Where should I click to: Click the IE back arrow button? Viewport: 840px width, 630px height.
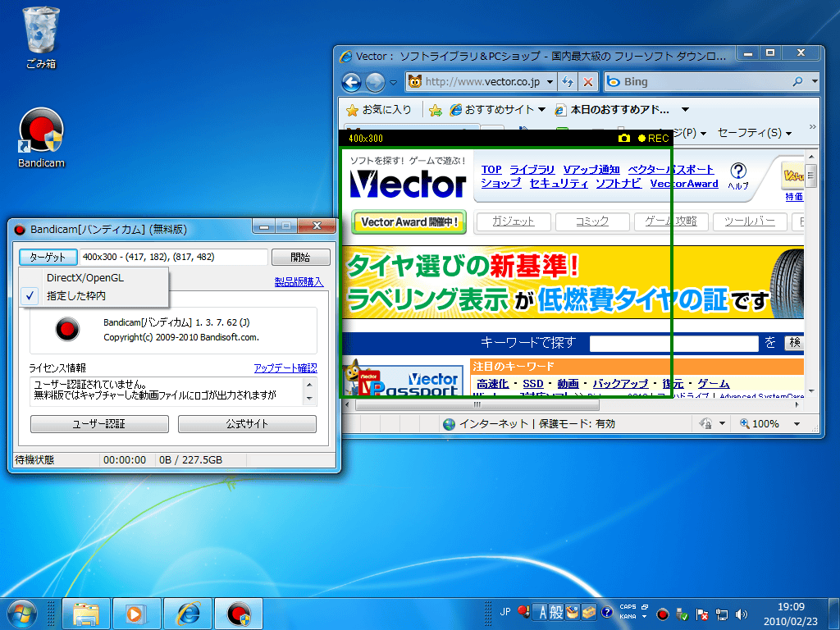(x=351, y=82)
